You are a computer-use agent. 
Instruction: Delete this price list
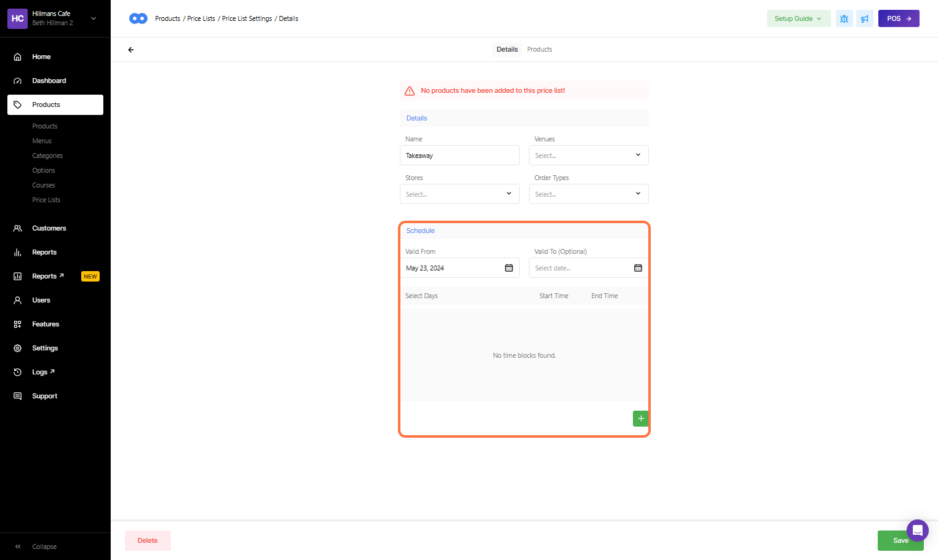pyautogui.click(x=148, y=540)
